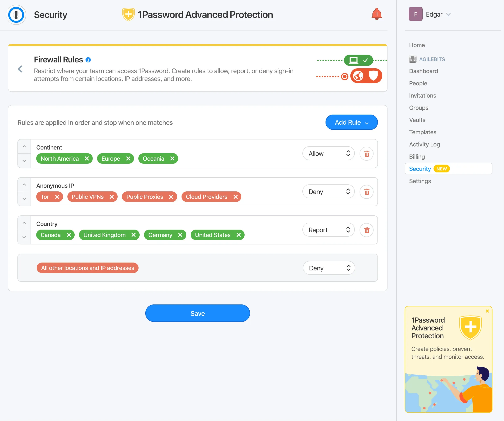Click the 'Rules are applied in order' text
This screenshot has height=421, width=504.
point(95,123)
